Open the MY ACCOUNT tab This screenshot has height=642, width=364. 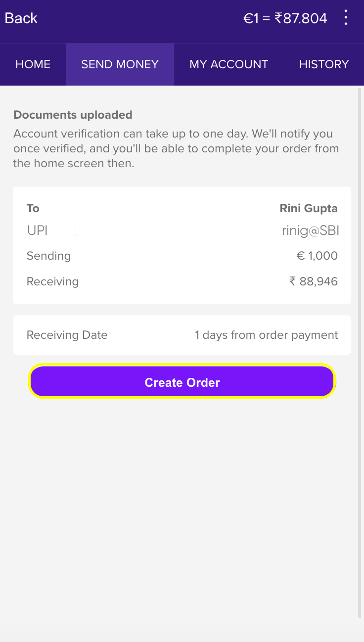229,64
